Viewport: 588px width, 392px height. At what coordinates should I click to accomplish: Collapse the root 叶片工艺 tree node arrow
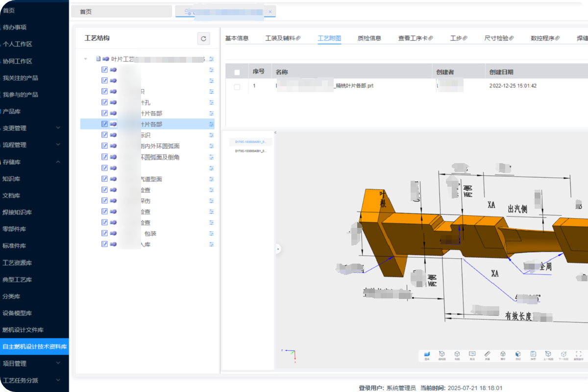tap(86, 59)
